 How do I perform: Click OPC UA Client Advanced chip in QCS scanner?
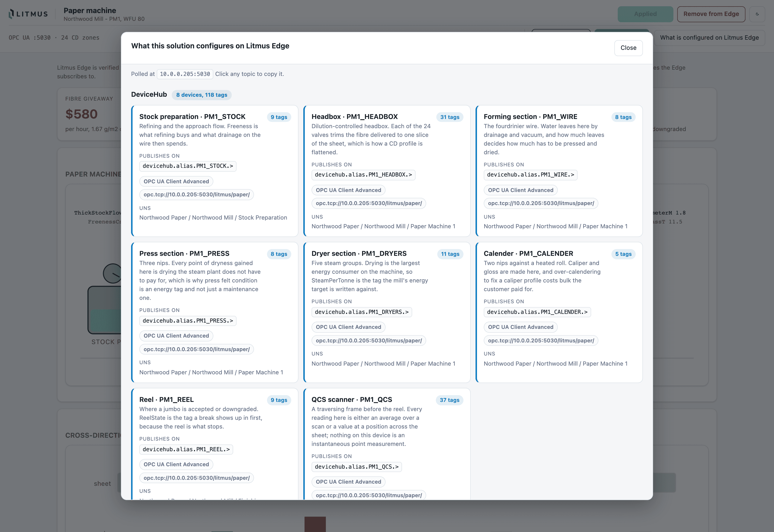point(348,482)
